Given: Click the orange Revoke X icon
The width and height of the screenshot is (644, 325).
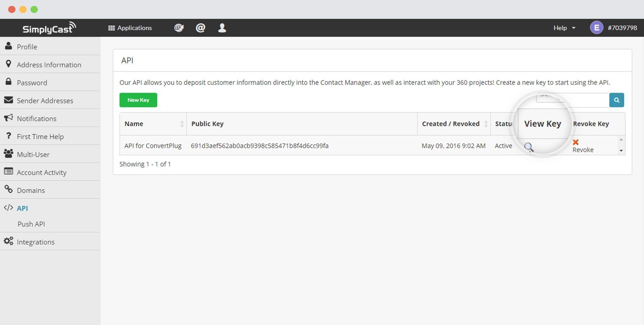Looking at the screenshot, I should [x=576, y=142].
